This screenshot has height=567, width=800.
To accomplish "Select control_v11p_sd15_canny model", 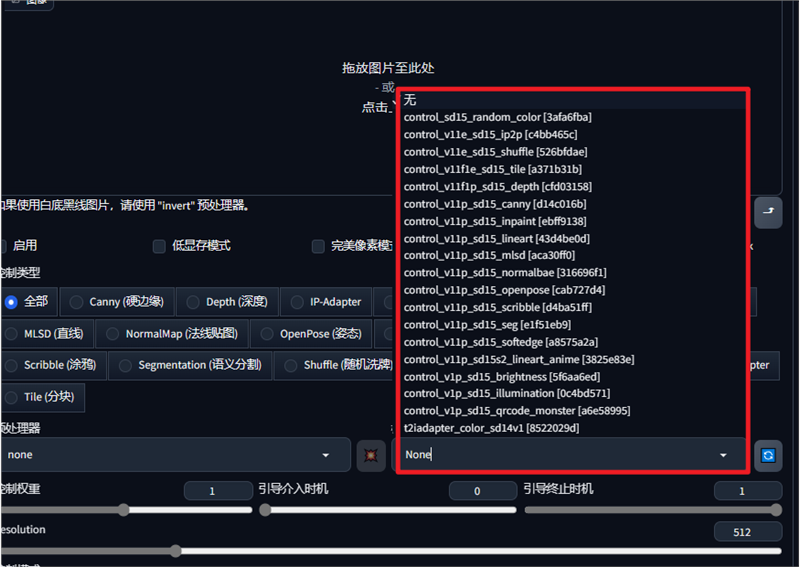I will (571, 204).
